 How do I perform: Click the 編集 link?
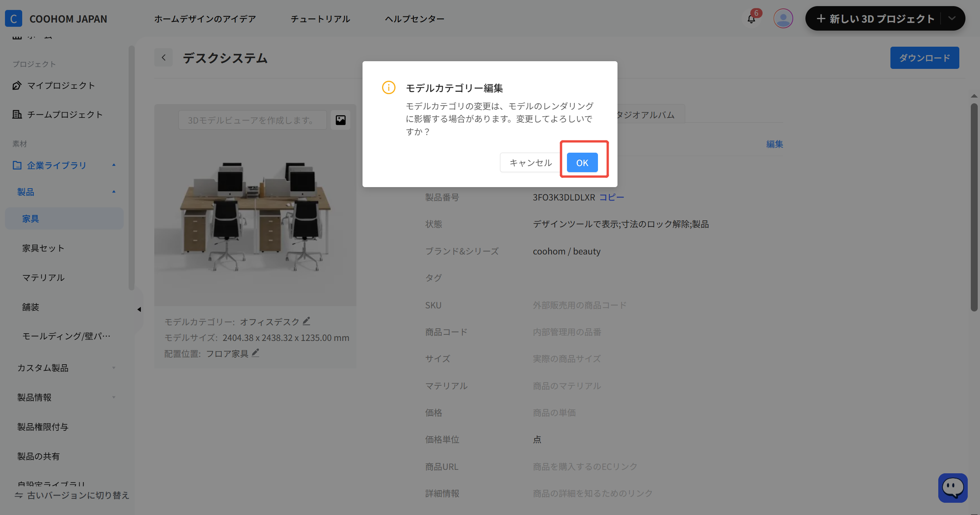click(774, 144)
